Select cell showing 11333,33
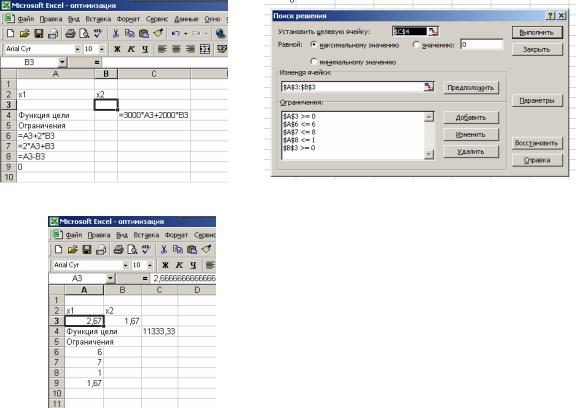The height and width of the screenshot is (408, 576). pyautogui.click(x=159, y=331)
